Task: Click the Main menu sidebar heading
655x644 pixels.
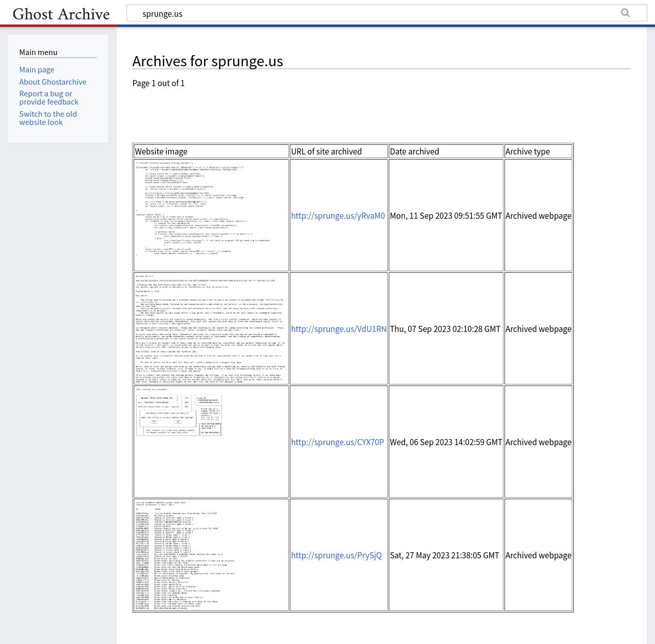Action: pos(38,52)
